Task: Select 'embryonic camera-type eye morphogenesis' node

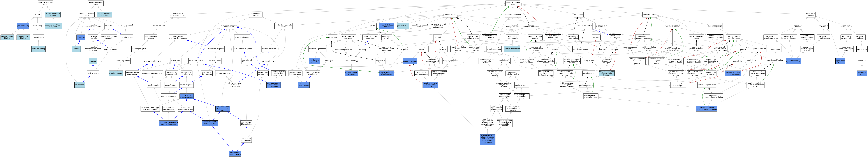Action: 169,123
